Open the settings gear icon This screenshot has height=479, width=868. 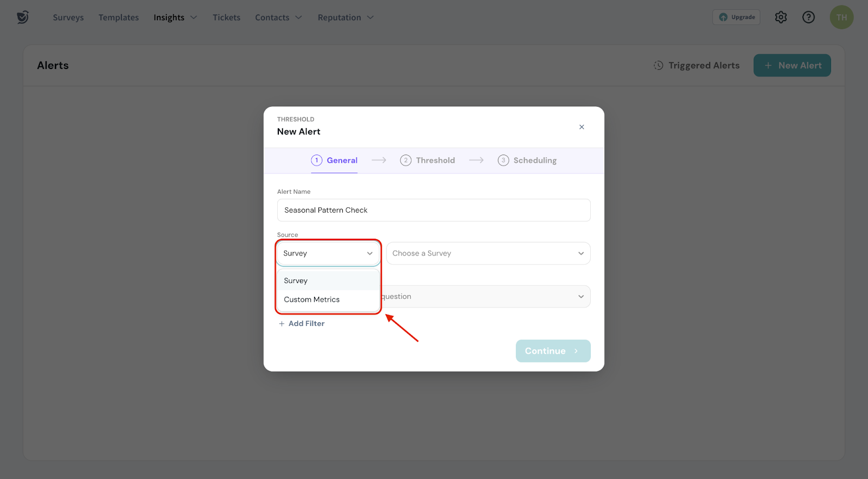point(781,17)
